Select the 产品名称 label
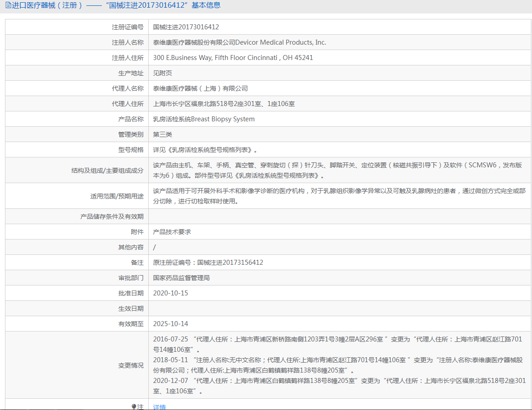Image resolution: width=532 pixels, height=410 pixels. pyautogui.click(x=131, y=119)
